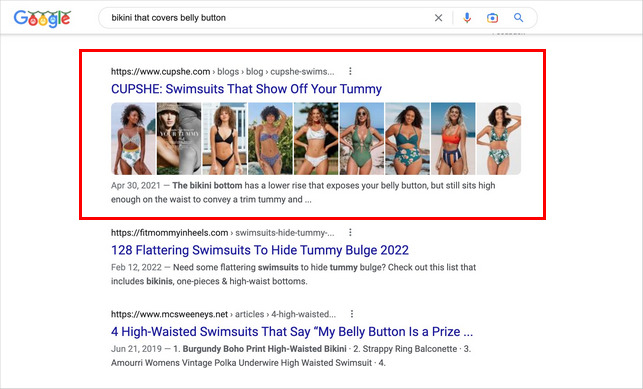643x389 pixels.
Task: Open thumbnail of the purple patterned bikini
Action: 271,139
